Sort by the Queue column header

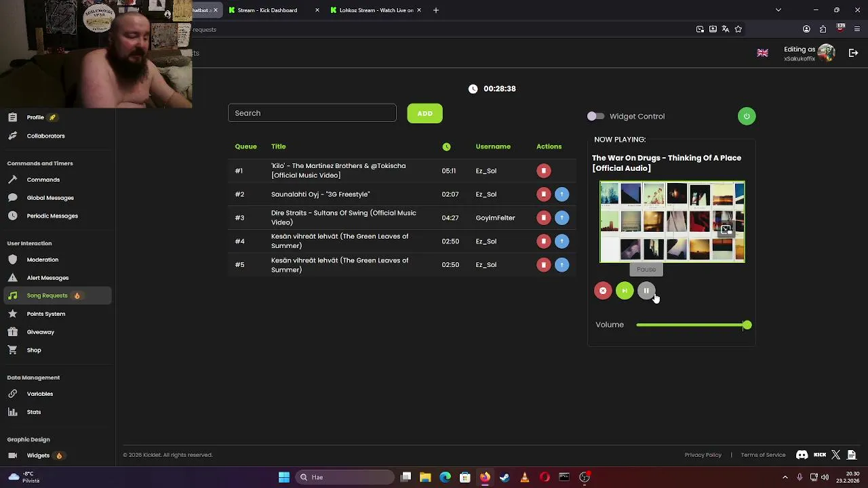coord(245,146)
